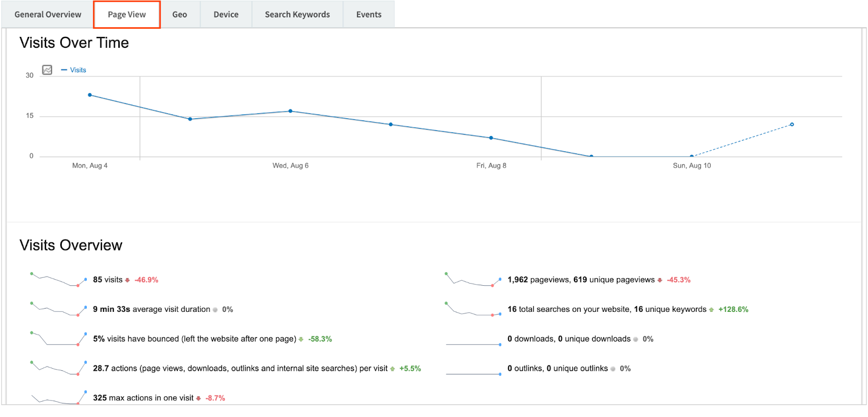Click the Wed, Aug 6 chart point
Viewport: 868px width, 417px height.
pyautogui.click(x=290, y=111)
